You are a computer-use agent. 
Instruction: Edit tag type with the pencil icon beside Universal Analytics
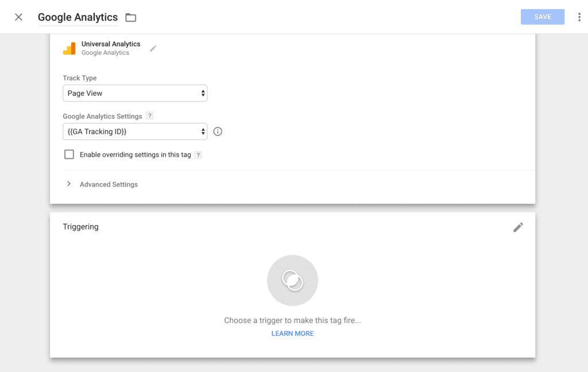click(153, 48)
